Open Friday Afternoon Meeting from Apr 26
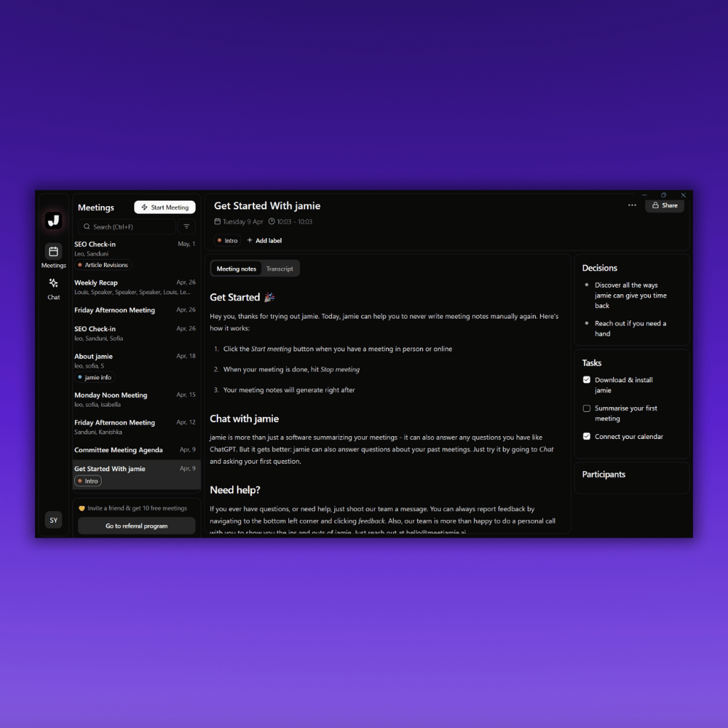Viewport: 728px width, 728px height. click(135, 310)
